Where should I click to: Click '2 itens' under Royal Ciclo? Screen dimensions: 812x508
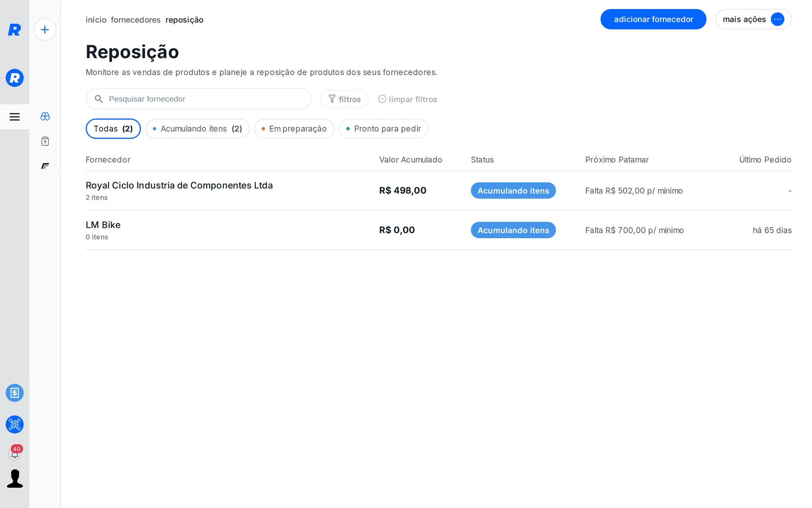click(96, 198)
